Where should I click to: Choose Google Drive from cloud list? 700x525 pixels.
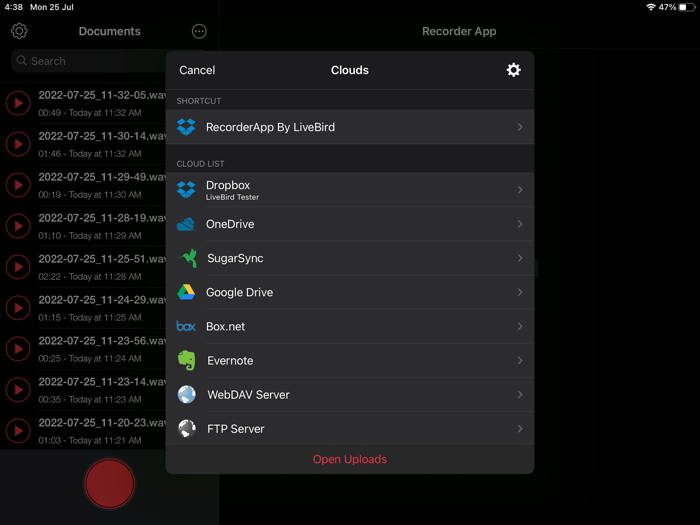click(x=350, y=292)
